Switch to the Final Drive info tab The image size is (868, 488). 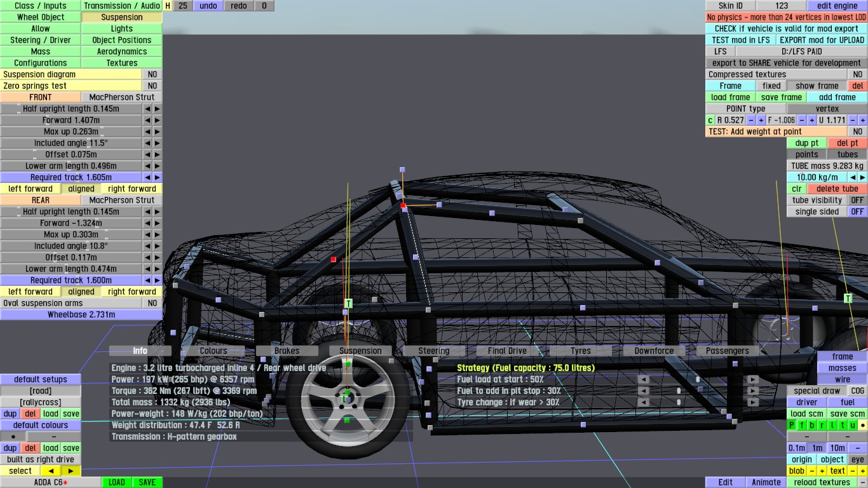tap(507, 351)
